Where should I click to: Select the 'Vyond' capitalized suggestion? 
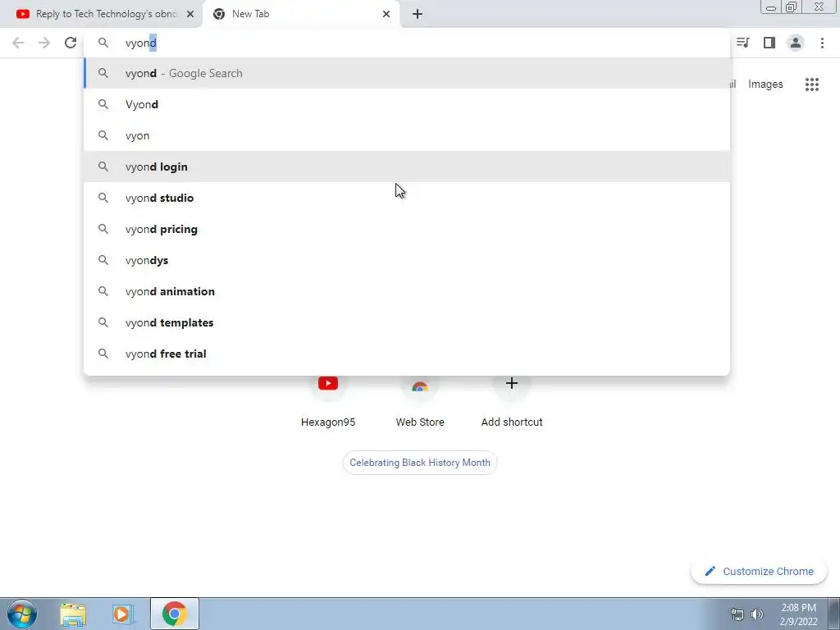(407, 104)
